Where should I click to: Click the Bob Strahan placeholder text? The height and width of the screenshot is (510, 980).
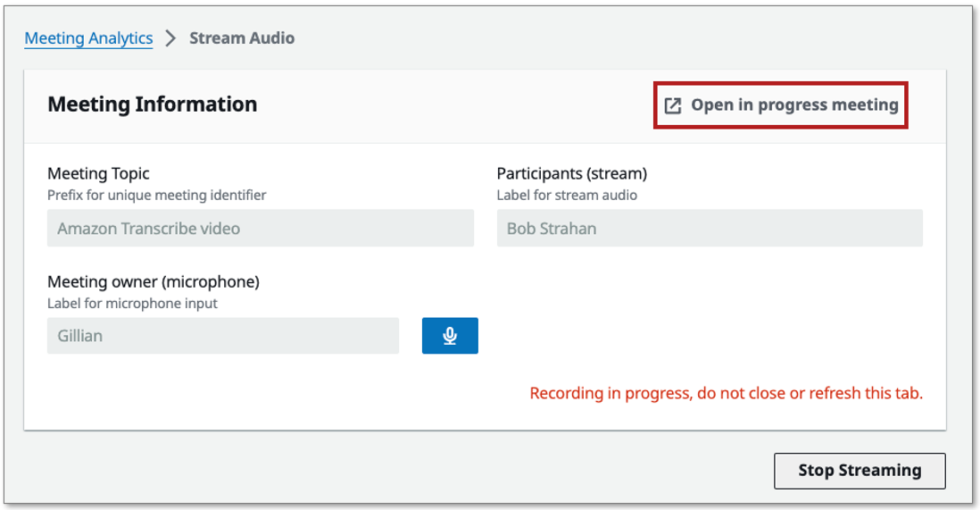(552, 229)
